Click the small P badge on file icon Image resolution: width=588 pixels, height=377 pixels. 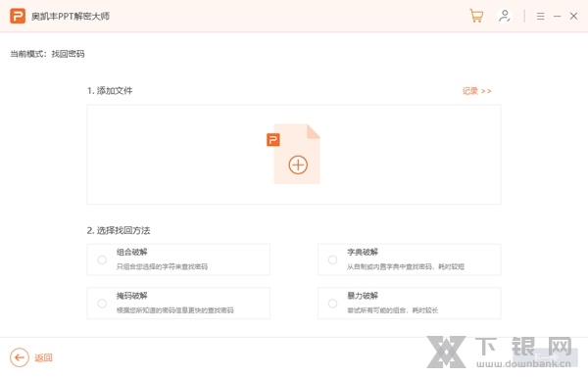[273, 140]
